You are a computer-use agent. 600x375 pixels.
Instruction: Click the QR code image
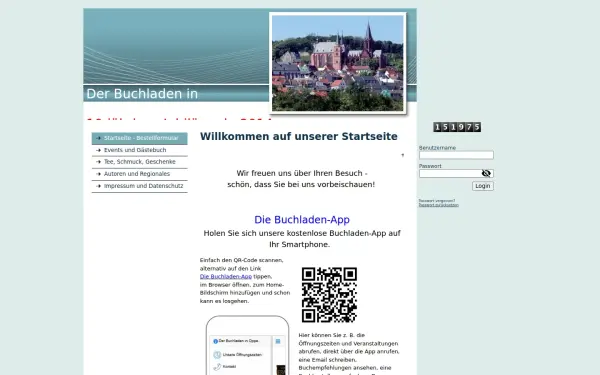329,295
